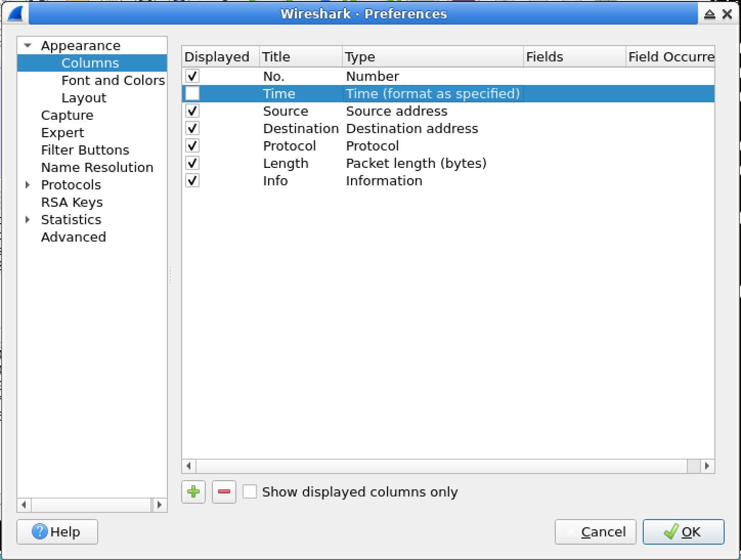The width and height of the screenshot is (741, 560).
Task: Click the shade window arrow icon in title bar
Action: pyautogui.click(x=709, y=14)
